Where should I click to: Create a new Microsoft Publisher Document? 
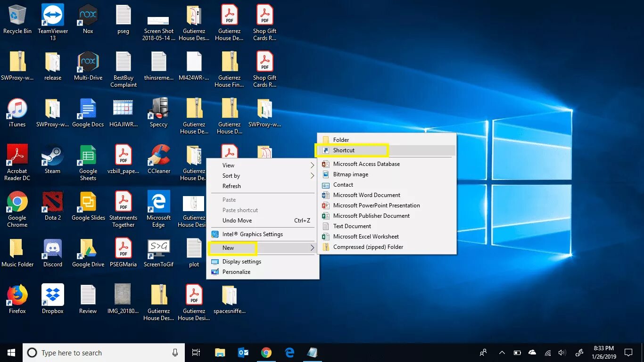pos(387,216)
